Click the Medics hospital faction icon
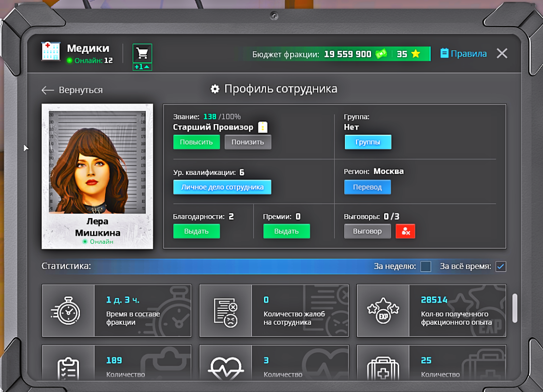 (51, 52)
